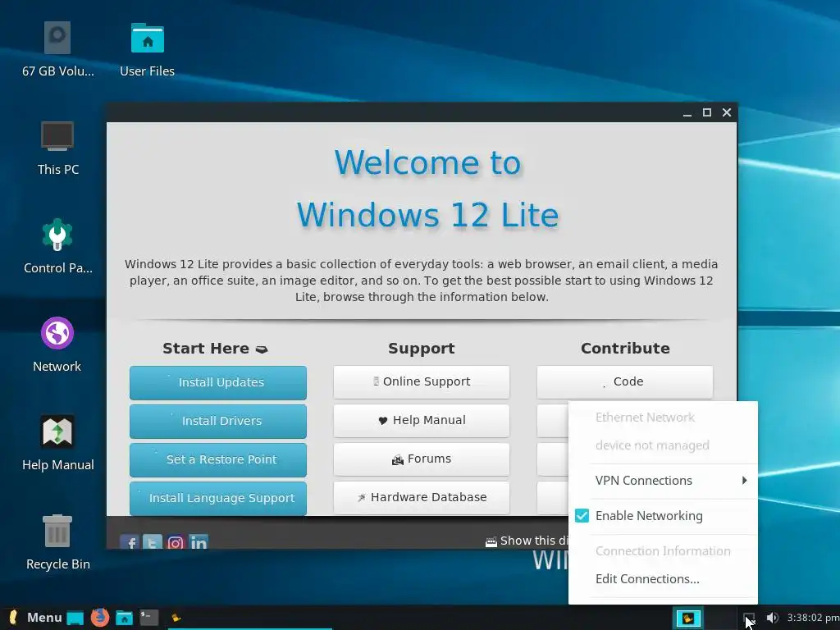Expand the VPN Connections submenu
The width and height of the screenshot is (840, 630).
(663, 481)
